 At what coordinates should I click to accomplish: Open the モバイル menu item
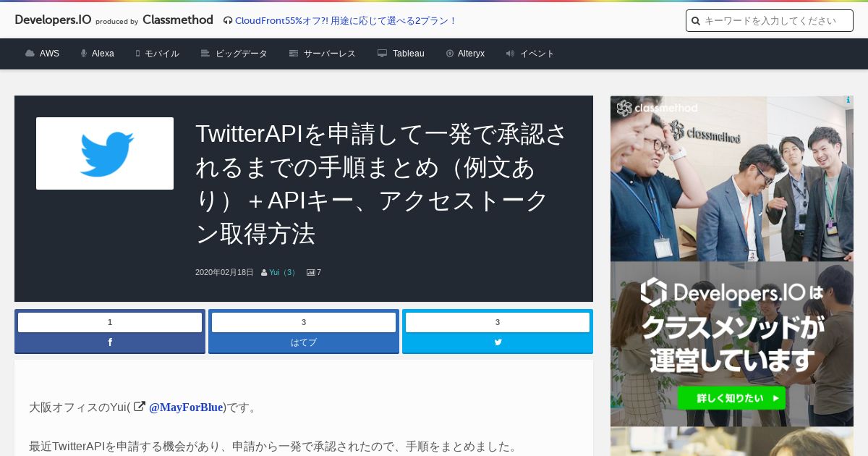[x=162, y=54]
